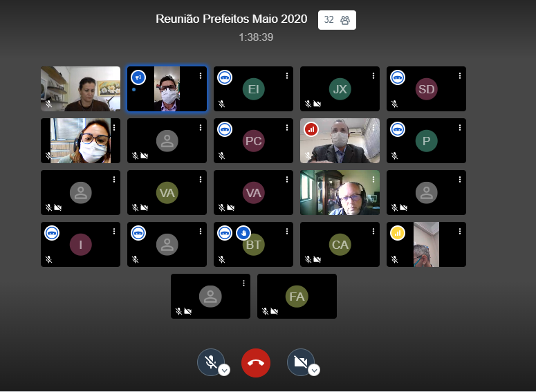Image resolution: width=536 pixels, height=392 pixels.
Task: Click the Reunião Prefeitos Maio 2020 title
Action: (232, 19)
